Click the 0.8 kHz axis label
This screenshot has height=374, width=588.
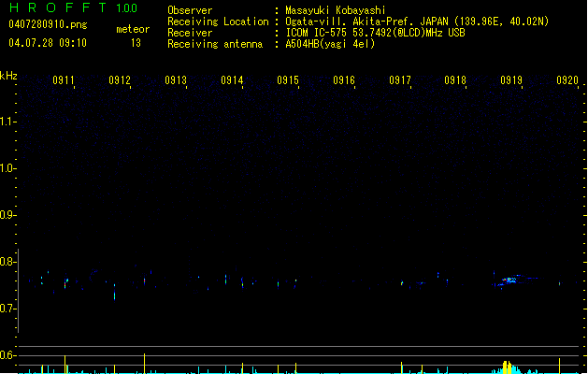(7, 262)
